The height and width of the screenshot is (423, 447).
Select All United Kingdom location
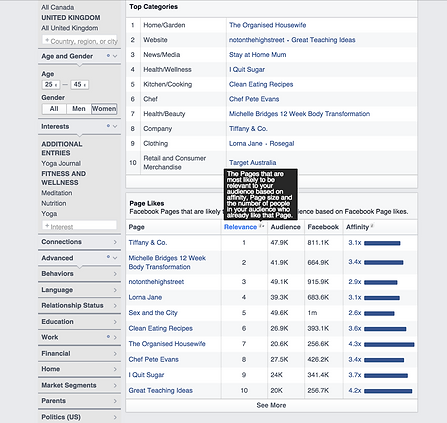click(x=70, y=28)
